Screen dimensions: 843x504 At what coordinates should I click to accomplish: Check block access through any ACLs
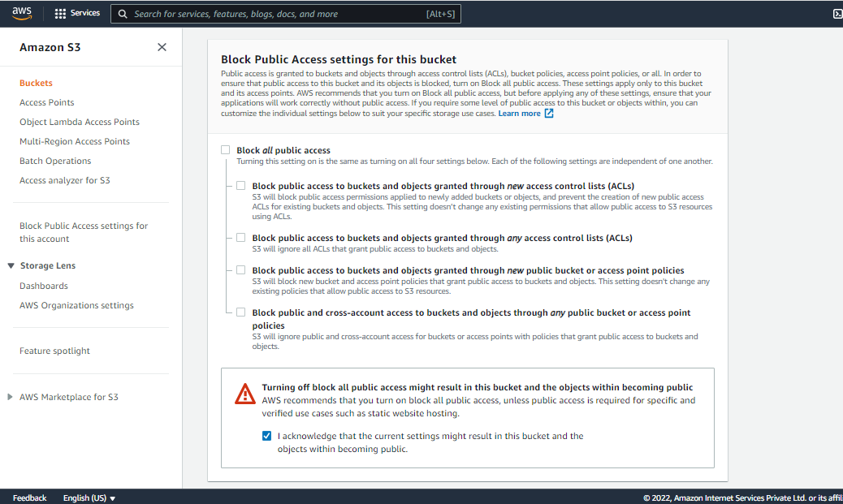tap(240, 238)
